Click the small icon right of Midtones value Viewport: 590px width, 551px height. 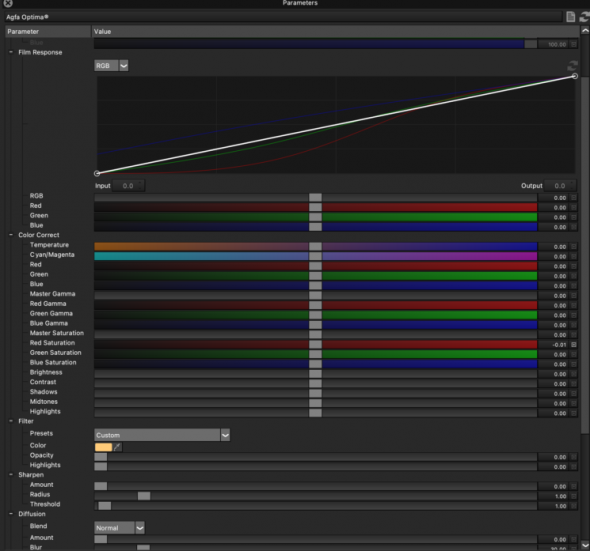[x=573, y=403]
